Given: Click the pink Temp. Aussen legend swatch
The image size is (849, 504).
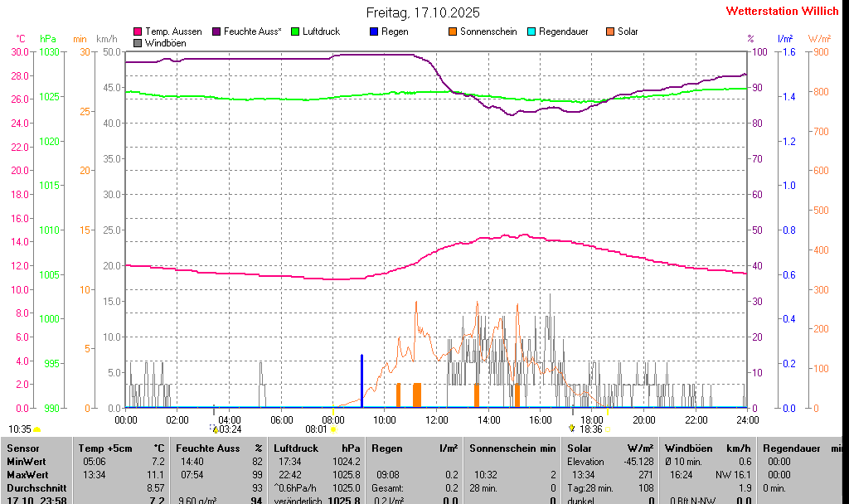Looking at the screenshot, I should tap(138, 31).
